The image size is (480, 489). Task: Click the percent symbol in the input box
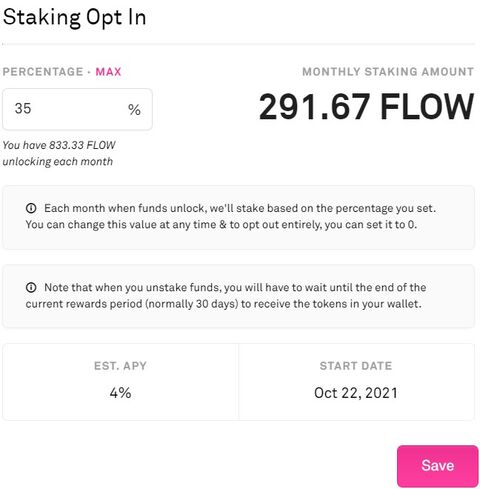[x=134, y=109]
